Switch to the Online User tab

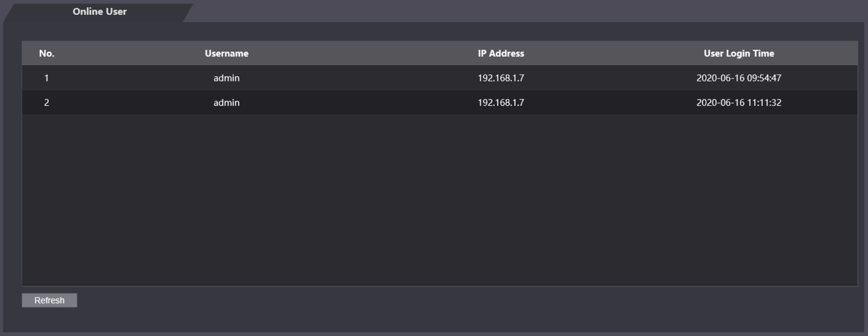100,12
